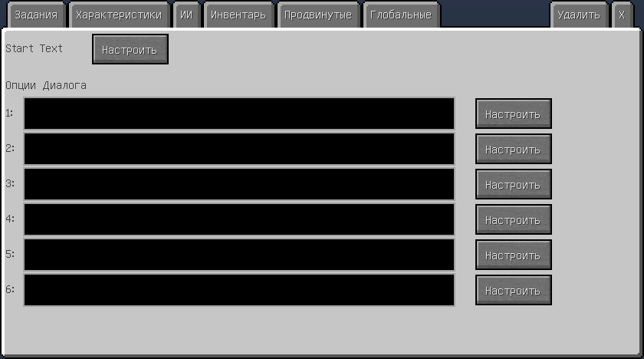Open the Инвентарь tab
Viewport: 644px width, 359px height.
[238, 15]
